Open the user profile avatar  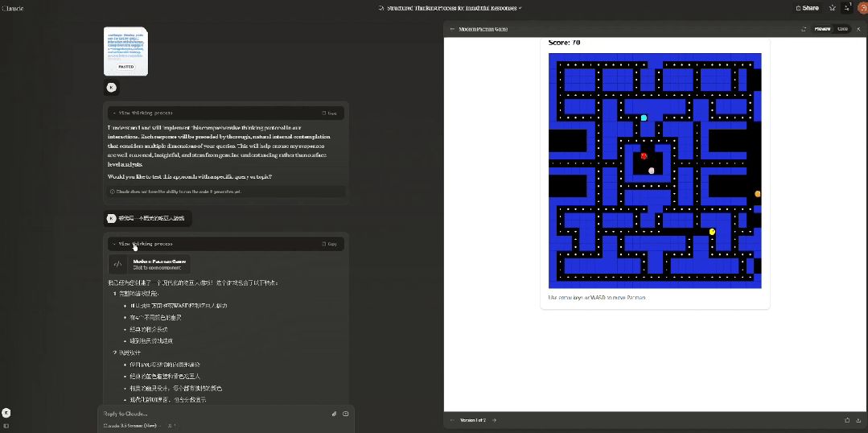click(x=862, y=8)
